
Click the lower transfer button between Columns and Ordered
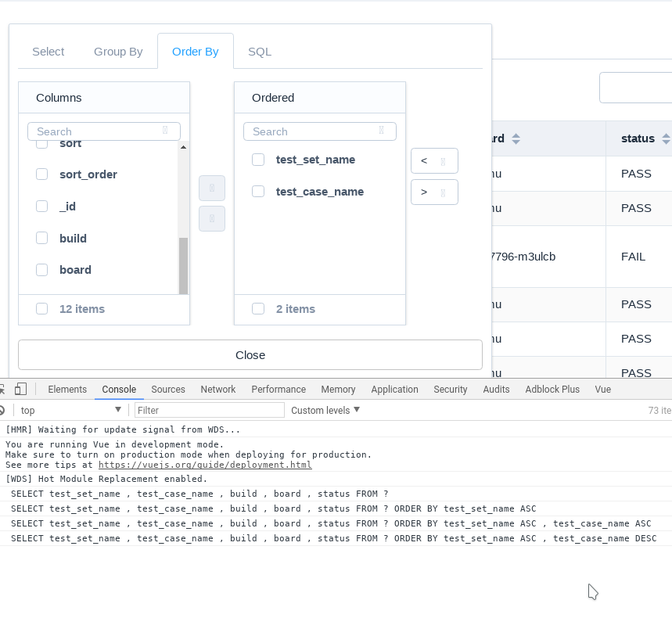(x=211, y=218)
